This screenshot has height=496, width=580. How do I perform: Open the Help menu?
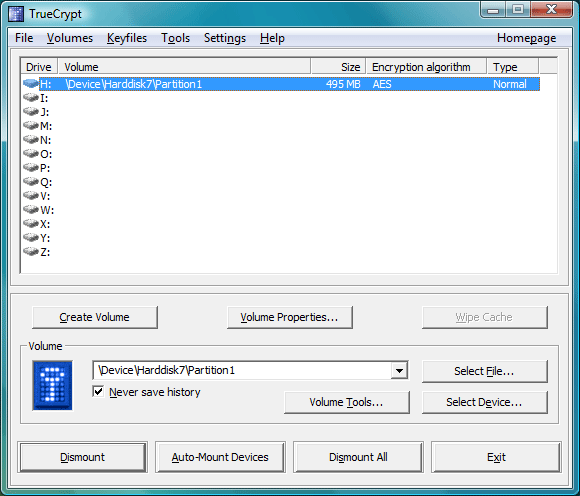pyautogui.click(x=272, y=38)
